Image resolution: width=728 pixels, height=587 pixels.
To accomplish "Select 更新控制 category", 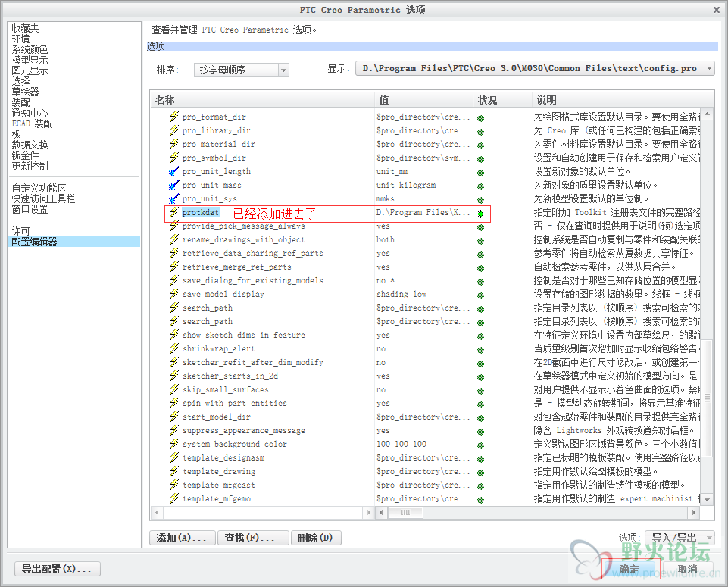I will [x=30, y=166].
